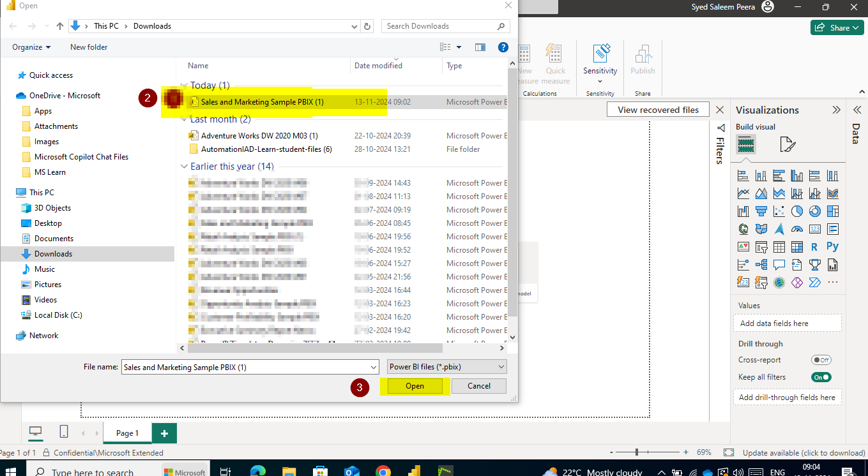Add the Python visual

coord(832,247)
